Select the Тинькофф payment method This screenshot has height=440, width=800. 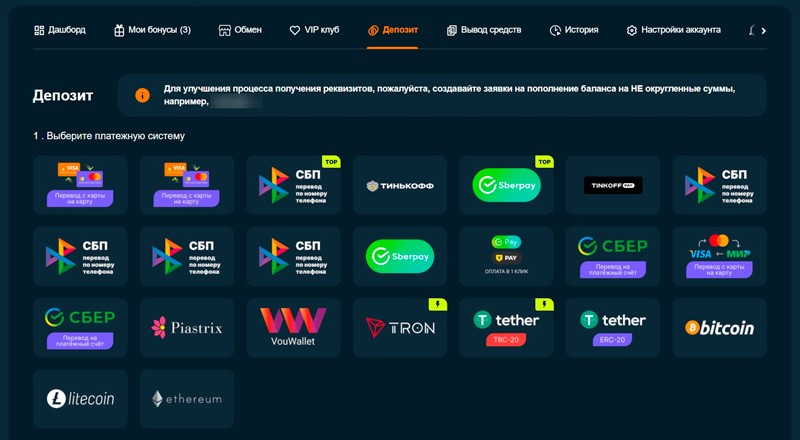click(399, 185)
